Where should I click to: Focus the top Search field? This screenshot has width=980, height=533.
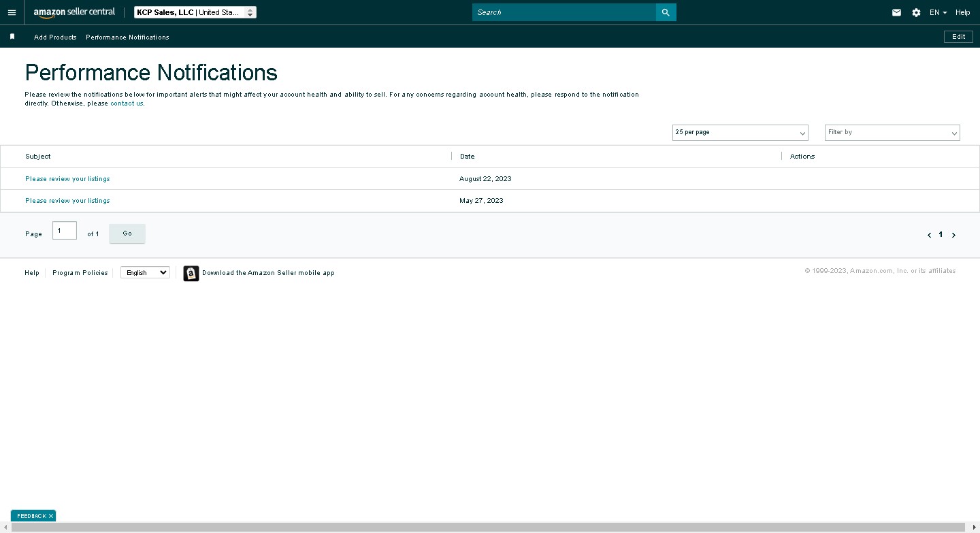[x=564, y=12]
